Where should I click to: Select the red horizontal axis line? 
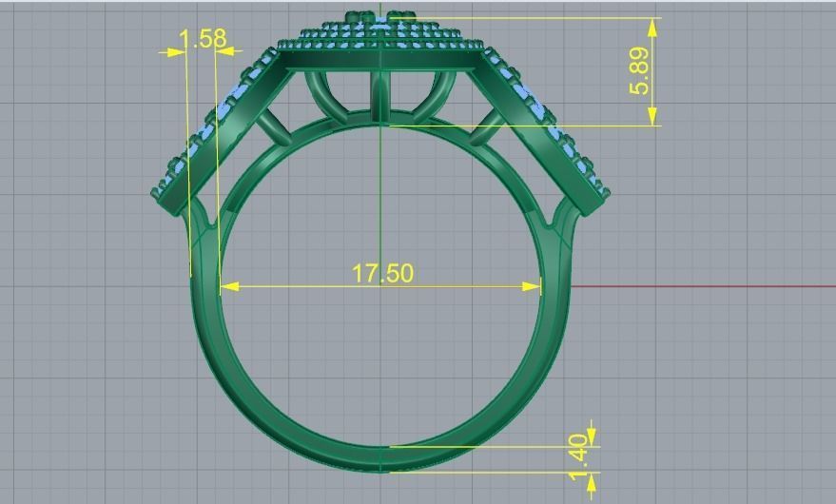click(x=703, y=286)
